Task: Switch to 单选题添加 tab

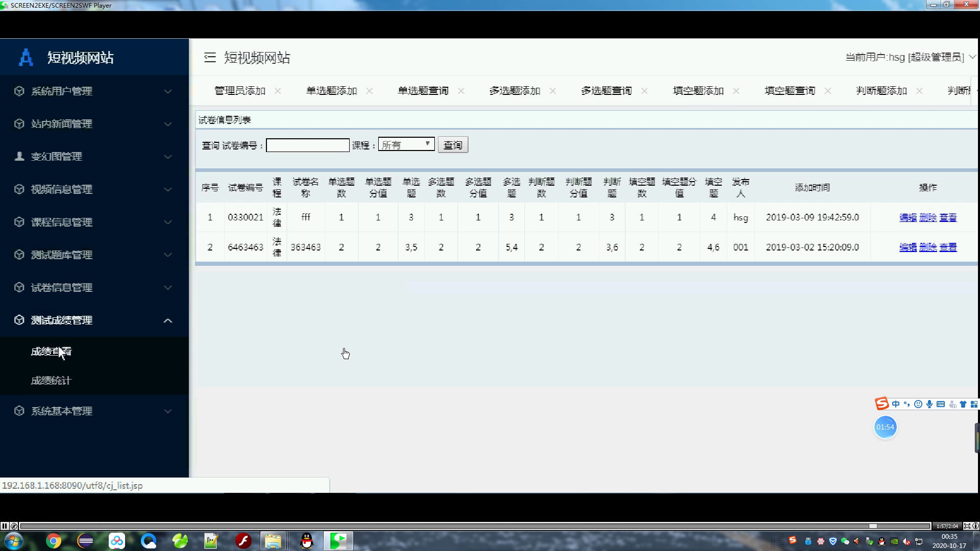Action: coord(332,91)
